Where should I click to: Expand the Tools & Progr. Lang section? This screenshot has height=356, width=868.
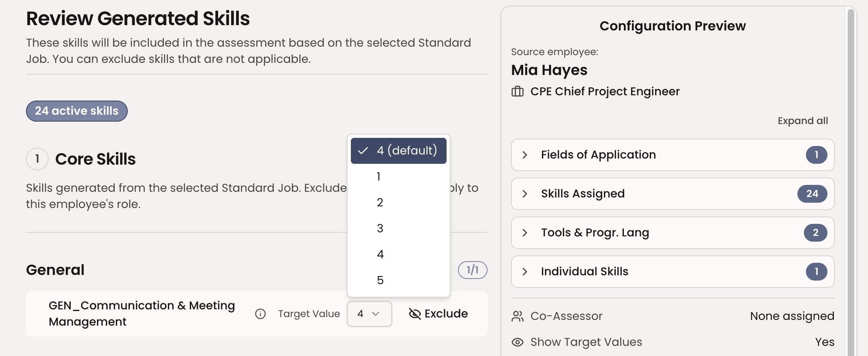[x=672, y=233]
